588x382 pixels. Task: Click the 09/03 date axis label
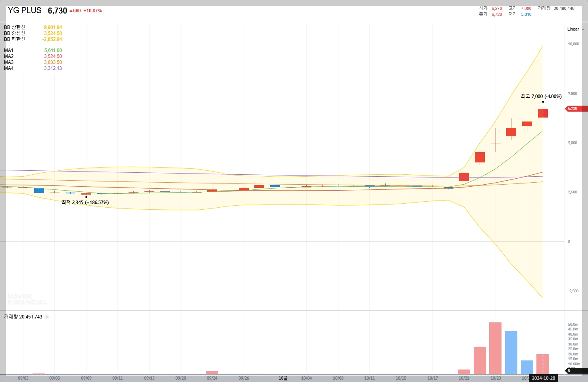click(x=23, y=378)
